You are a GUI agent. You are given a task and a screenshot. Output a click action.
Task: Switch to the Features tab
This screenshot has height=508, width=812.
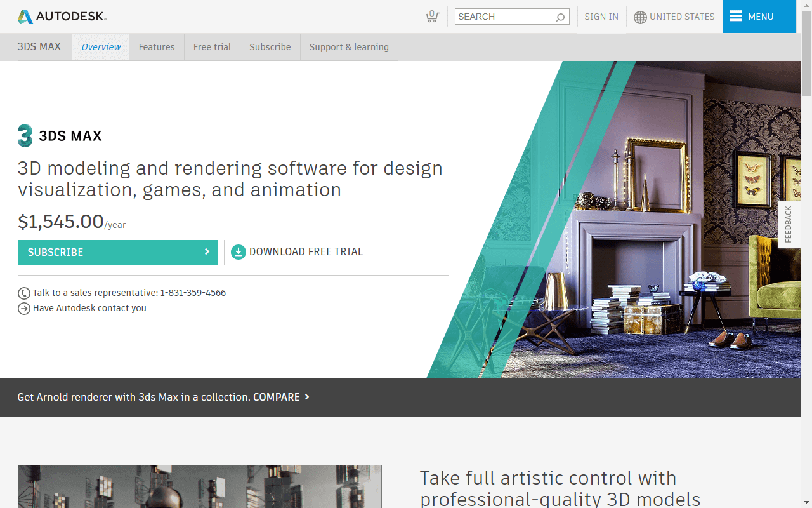157,47
